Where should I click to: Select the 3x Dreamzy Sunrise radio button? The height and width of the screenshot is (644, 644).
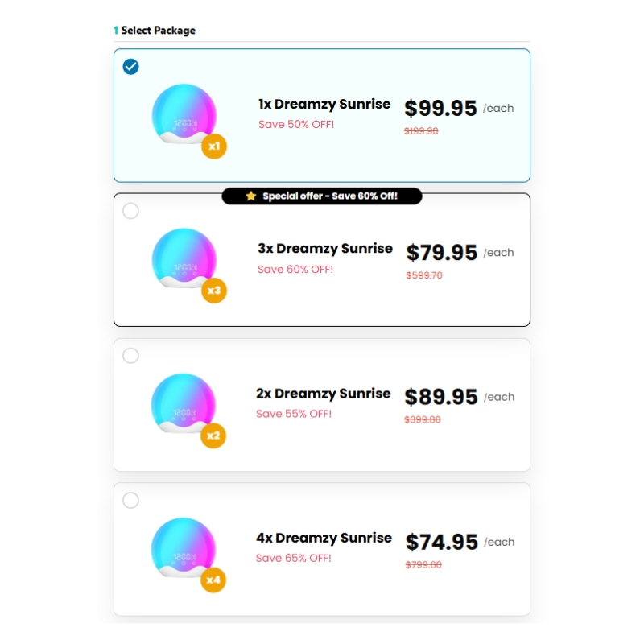(x=130, y=211)
